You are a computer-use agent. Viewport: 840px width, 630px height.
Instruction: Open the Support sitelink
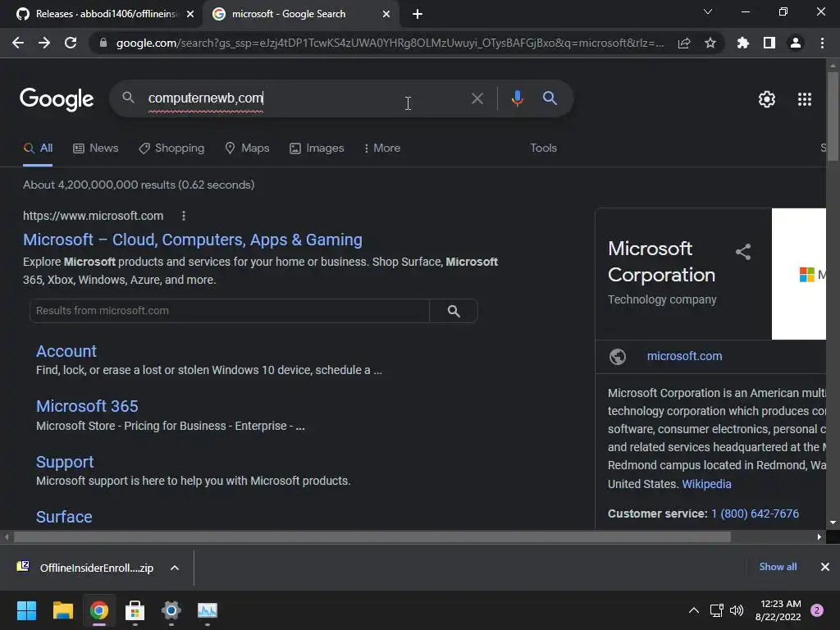[x=65, y=463]
